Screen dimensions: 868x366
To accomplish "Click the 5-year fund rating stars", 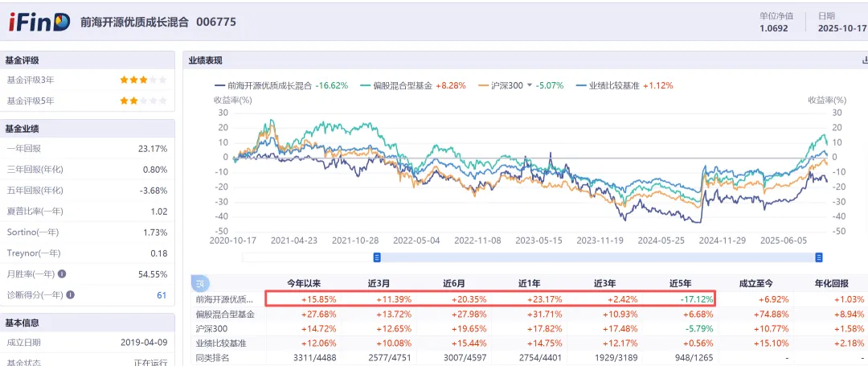I will click(143, 101).
